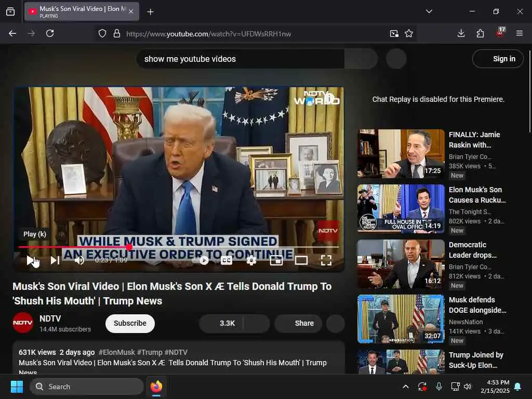This screenshot has width=532, height=399.
Task: Click the YouTube search submit button
Action: pos(361,59)
